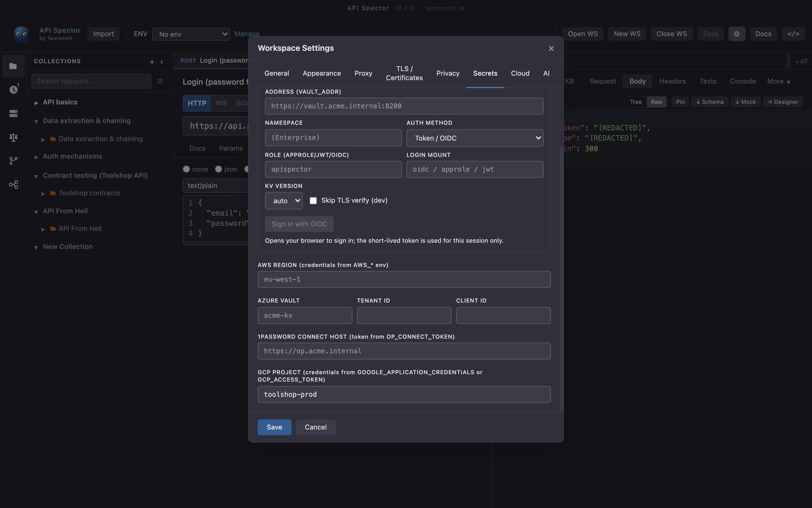This screenshot has width=812, height=508.
Task: Collapse Data extraction & chaining collection
Action: 36,121
